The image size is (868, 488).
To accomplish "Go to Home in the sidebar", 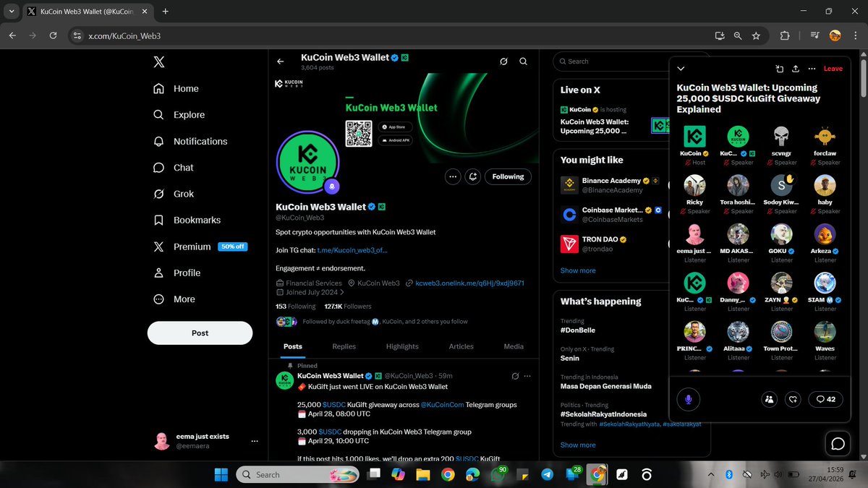I will pyautogui.click(x=176, y=88).
